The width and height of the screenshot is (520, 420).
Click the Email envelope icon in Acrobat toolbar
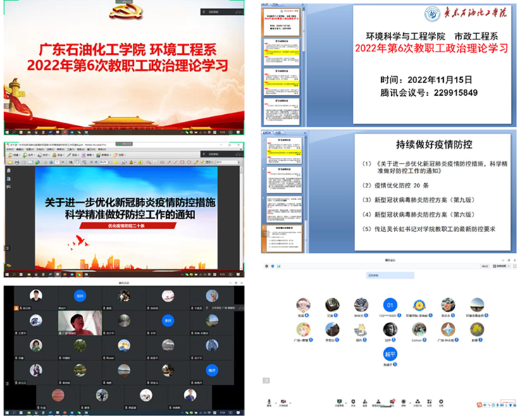tap(31, 162)
